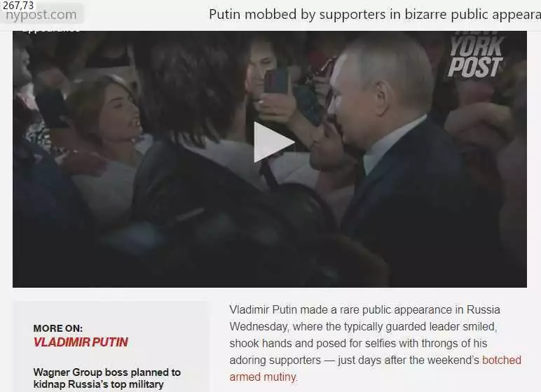Click 'kidnap Russia's top military' headline line
Image resolution: width=541 pixels, height=392 pixels.
(98, 384)
